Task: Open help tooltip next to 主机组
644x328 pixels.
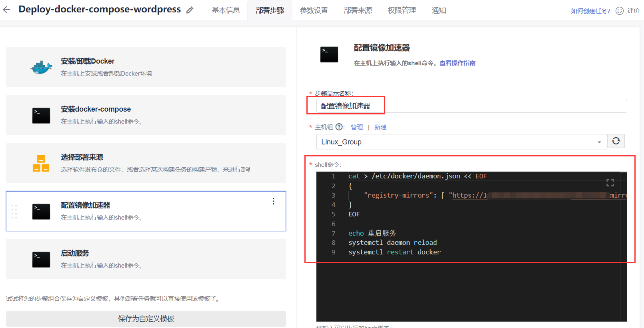Action: click(339, 127)
